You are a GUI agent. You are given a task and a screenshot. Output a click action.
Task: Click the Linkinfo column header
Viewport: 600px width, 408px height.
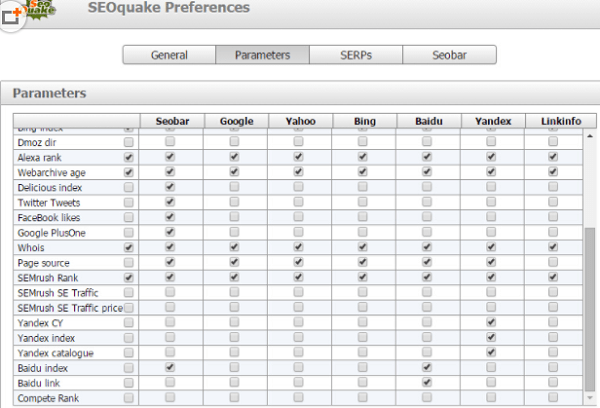[561, 121]
